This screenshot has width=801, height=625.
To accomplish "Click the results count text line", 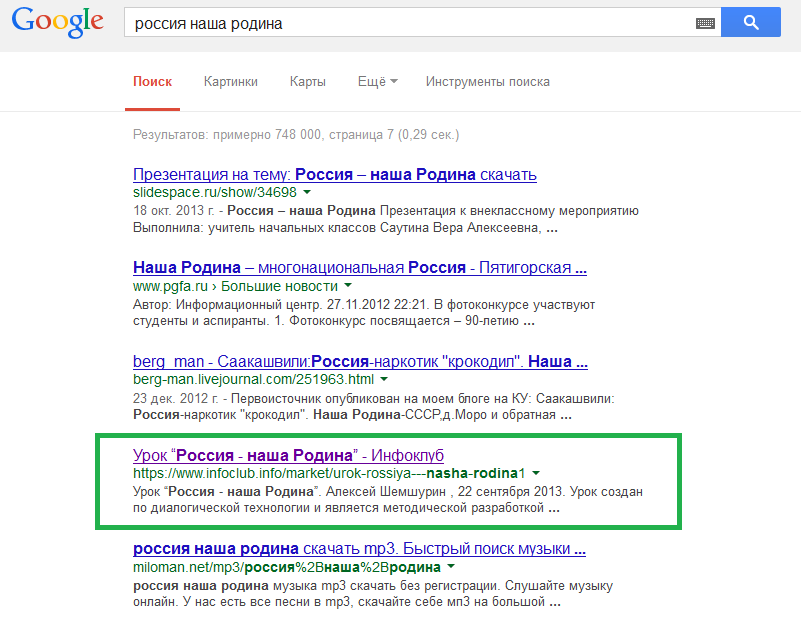I will point(295,134).
